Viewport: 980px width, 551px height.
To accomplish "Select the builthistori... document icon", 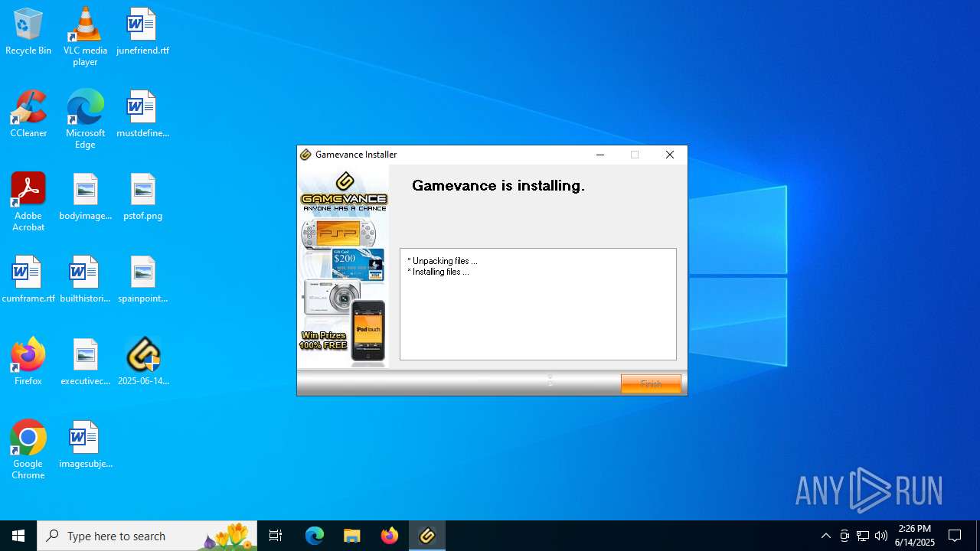I will pyautogui.click(x=85, y=280).
